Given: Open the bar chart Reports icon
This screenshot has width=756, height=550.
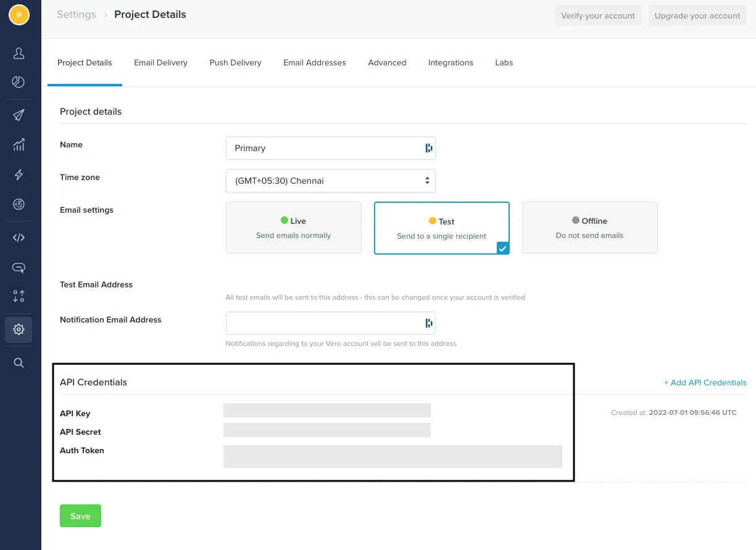Looking at the screenshot, I should pos(19,145).
